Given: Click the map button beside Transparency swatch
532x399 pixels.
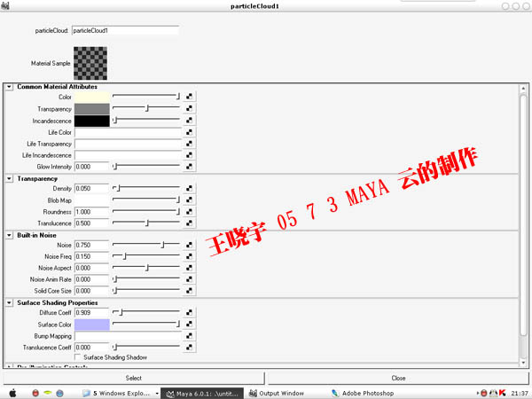Looking at the screenshot, I should [190, 108].
